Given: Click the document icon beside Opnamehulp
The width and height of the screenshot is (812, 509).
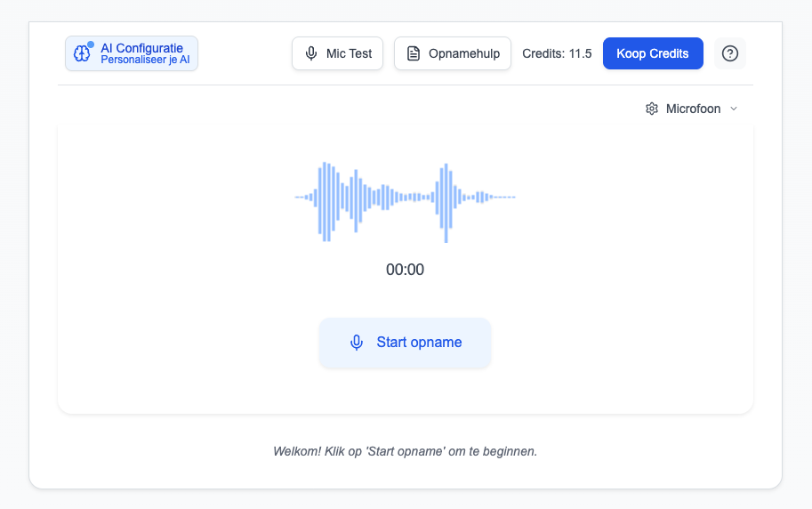Looking at the screenshot, I should pyautogui.click(x=414, y=53).
